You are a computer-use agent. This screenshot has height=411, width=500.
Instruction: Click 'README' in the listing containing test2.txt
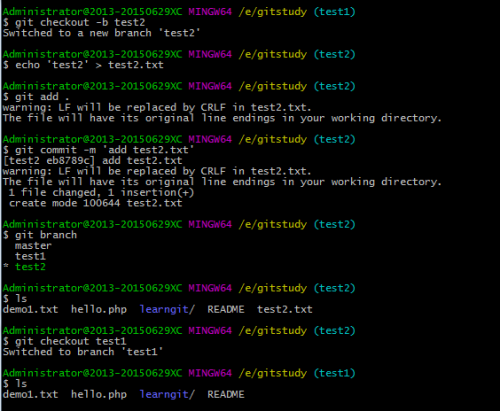coord(226,309)
